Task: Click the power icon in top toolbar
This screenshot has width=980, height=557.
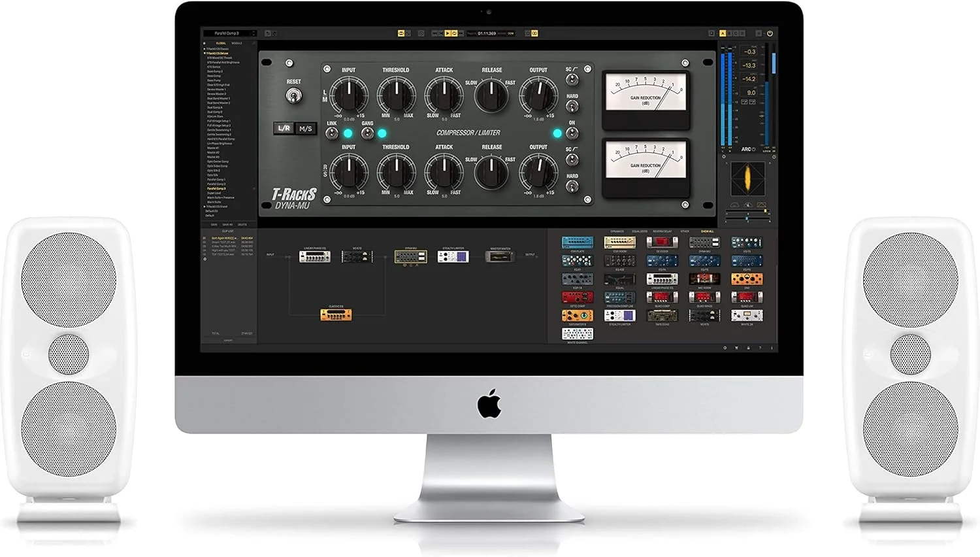Action: pyautogui.click(x=770, y=33)
